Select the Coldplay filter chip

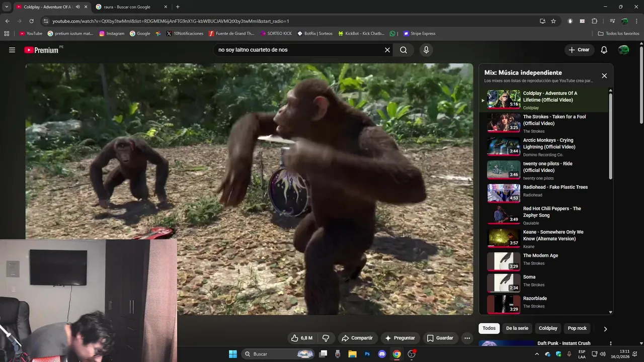coord(548,328)
